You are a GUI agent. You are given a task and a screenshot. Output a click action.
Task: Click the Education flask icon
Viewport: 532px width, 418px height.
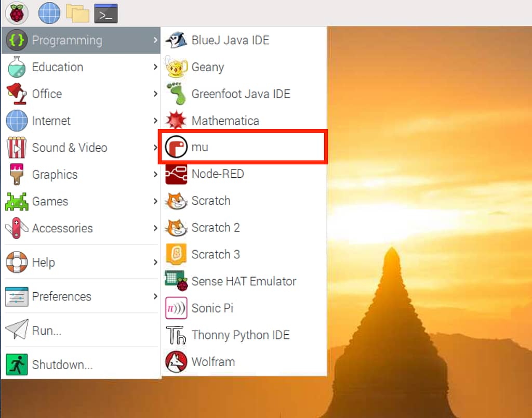pyautogui.click(x=17, y=67)
